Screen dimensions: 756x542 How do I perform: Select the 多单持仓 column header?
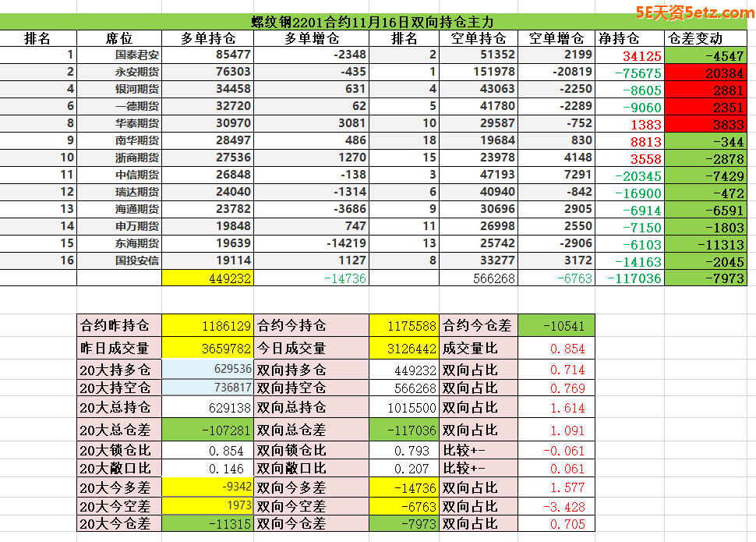[207, 38]
